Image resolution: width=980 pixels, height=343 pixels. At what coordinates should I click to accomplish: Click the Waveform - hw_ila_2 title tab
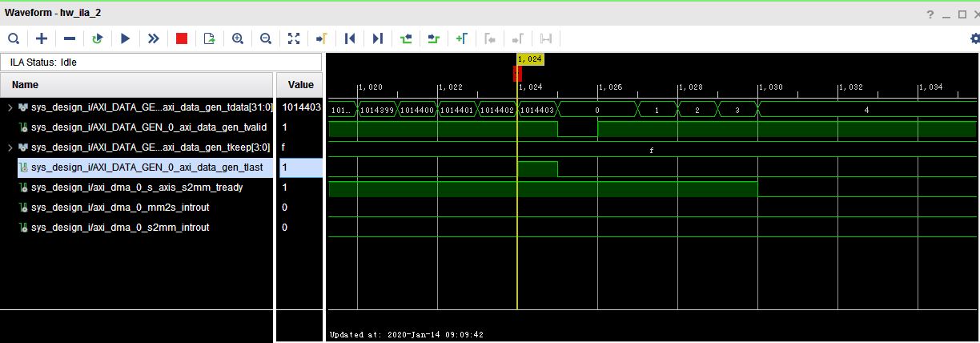point(53,13)
